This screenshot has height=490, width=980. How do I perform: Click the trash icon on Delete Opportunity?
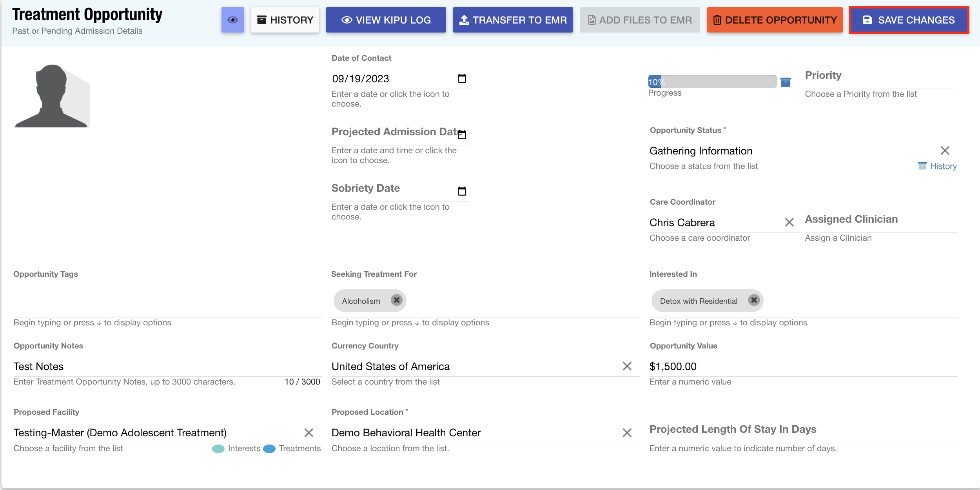coord(717,20)
